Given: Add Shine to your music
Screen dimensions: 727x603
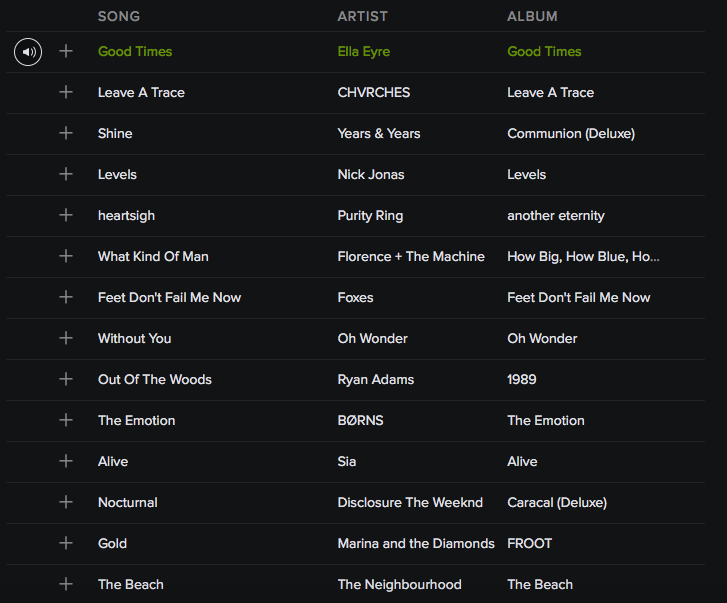Looking at the screenshot, I should [x=66, y=133].
